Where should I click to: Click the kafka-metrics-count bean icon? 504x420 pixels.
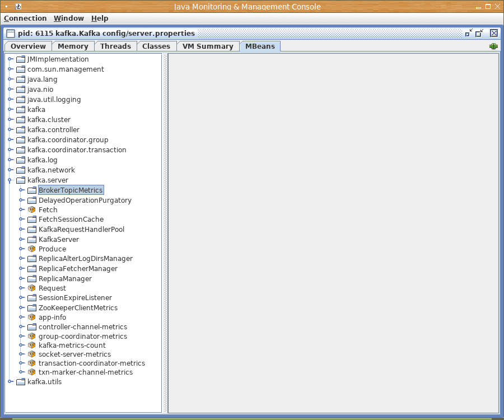click(31, 345)
